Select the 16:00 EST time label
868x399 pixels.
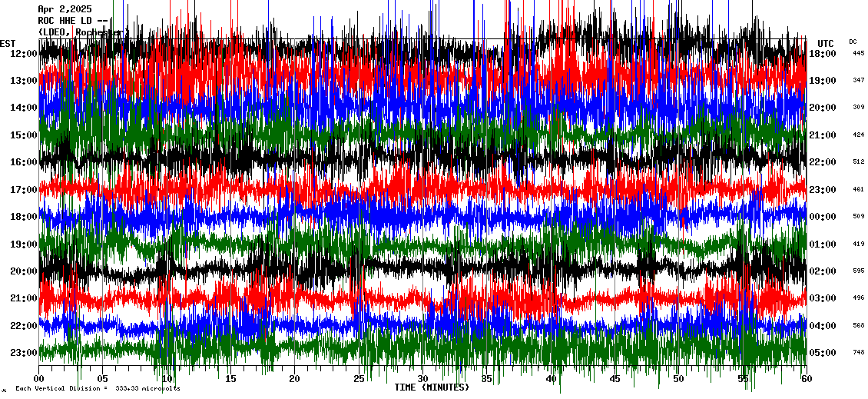point(23,162)
